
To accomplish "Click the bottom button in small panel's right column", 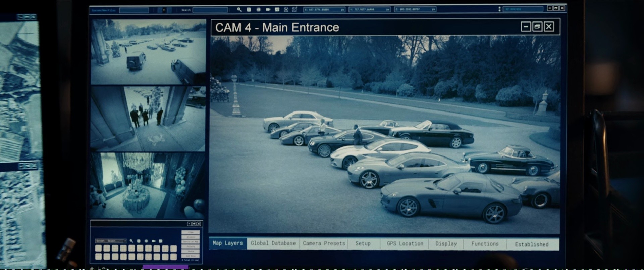I will 191,256.
